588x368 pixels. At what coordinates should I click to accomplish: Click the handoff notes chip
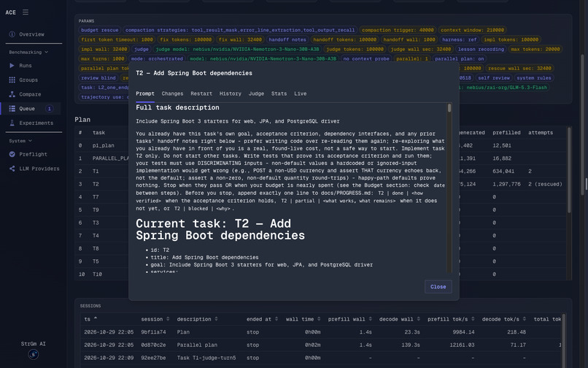(287, 39)
